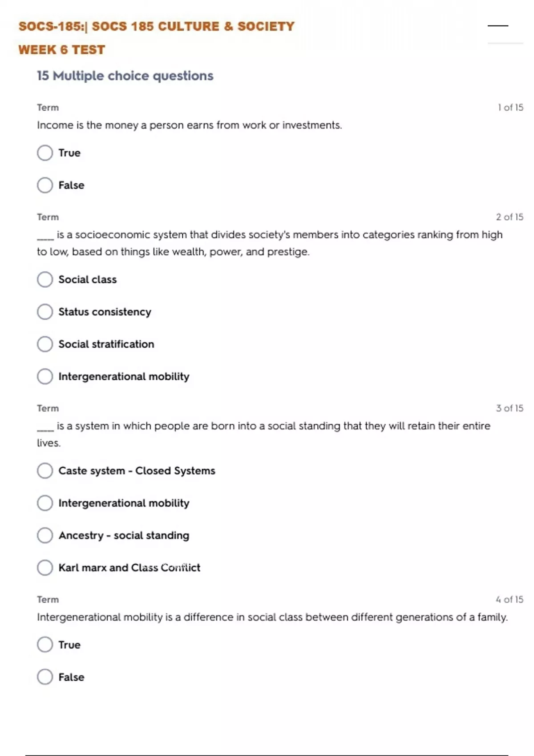Click the dash line icon at top right
This screenshot has width=534, height=756.
click(498, 26)
